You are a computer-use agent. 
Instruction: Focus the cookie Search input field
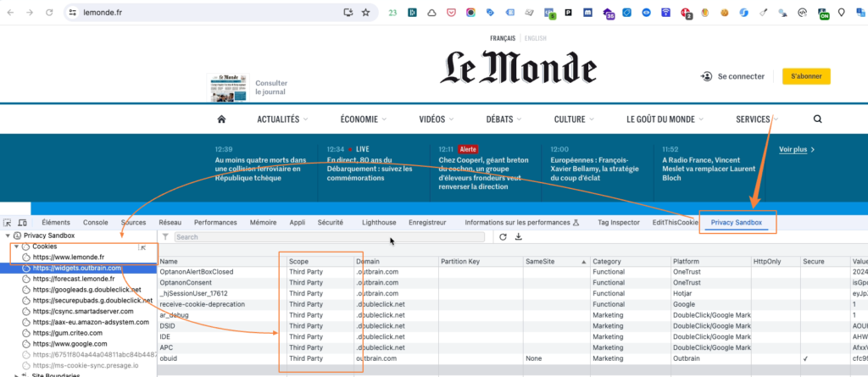click(x=330, y=237)
